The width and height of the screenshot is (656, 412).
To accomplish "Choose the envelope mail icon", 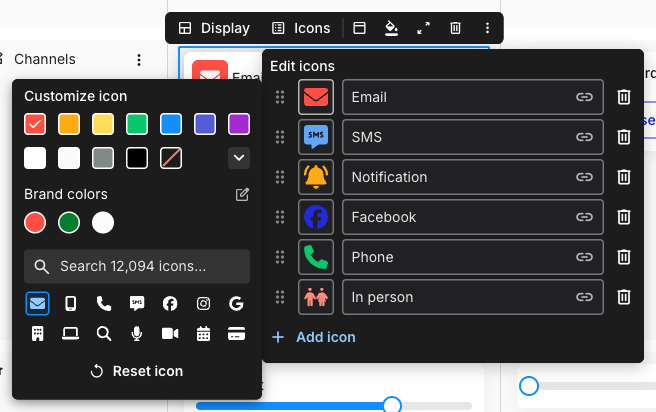I will tap(38, 303).
